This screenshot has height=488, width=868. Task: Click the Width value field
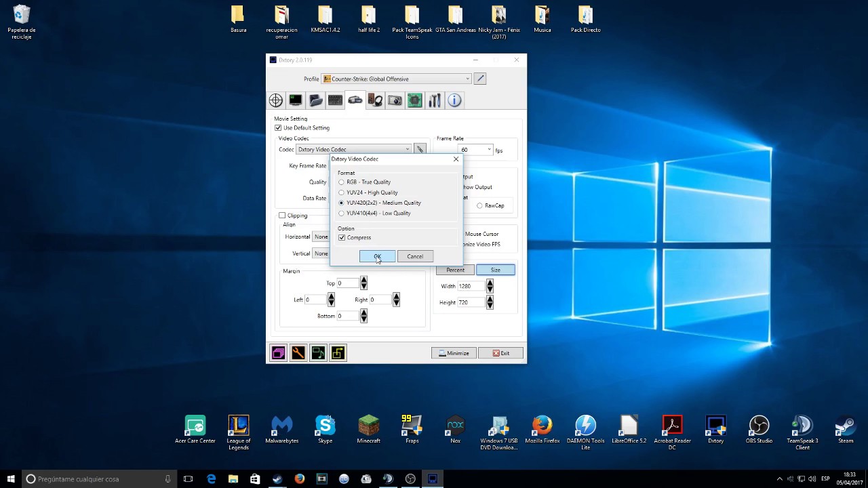point(471,286)
